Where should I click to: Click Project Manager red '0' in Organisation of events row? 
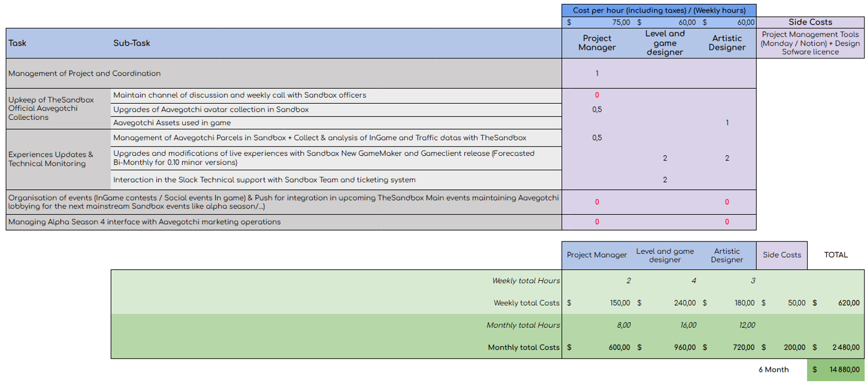pyautogui.click(x=597, y=202)
